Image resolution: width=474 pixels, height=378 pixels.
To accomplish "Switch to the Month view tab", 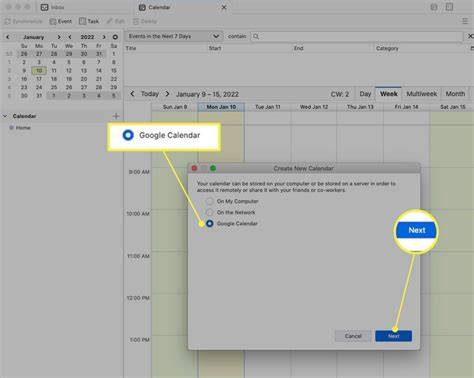I will click(x=455, y=94).
